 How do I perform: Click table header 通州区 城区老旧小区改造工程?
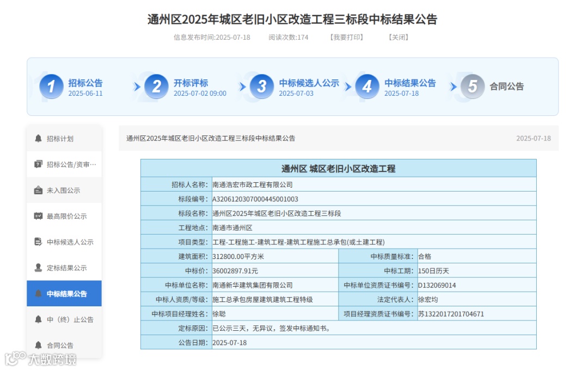pyautogui.click(x=338, y=169)
